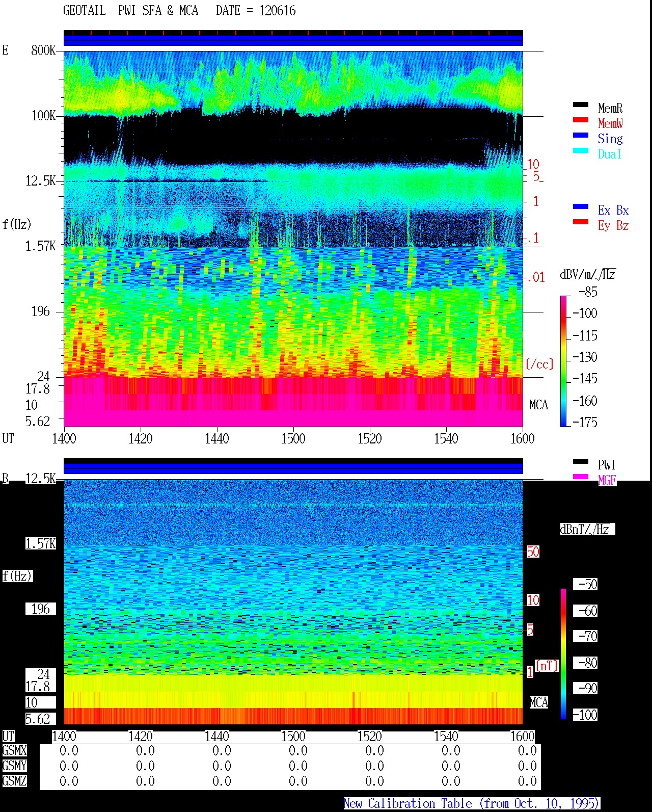The width and height of the screenshot is (652, 812).
Task: Click the GSMZ value under 1600
Action: click(x=527, y=781)
